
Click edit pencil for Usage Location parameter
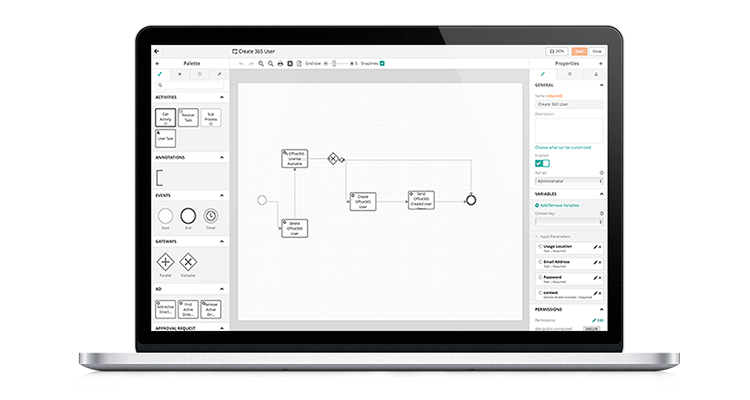[x=596, y=246]
